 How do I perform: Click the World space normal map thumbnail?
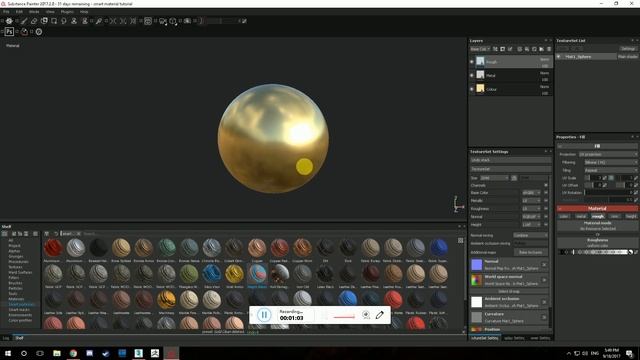(x=477, y=280)
